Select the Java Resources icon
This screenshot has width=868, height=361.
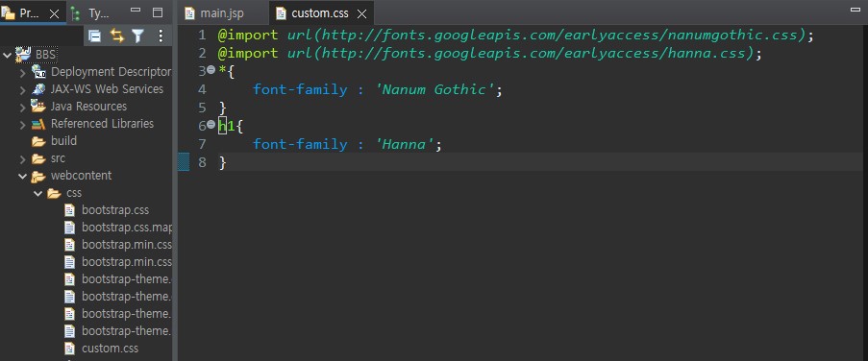pos(38,107)
